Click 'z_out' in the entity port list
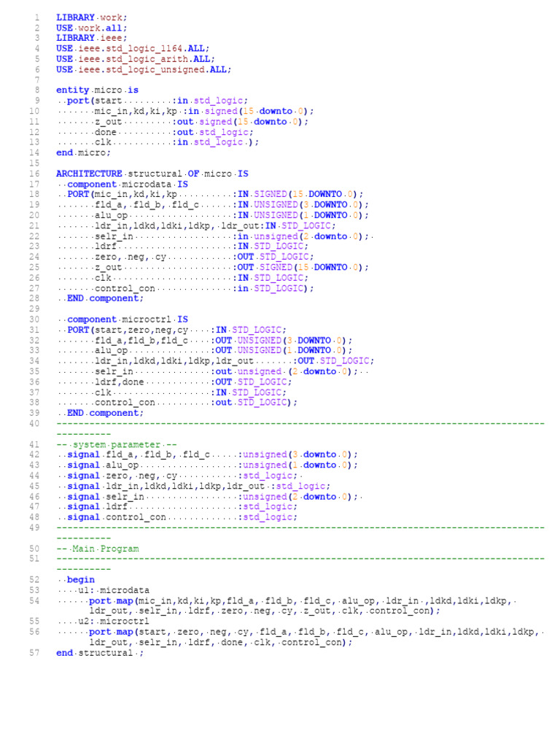The width and height of the screenshot is (560, 747). pyautogui.click(x=108, y=122)
